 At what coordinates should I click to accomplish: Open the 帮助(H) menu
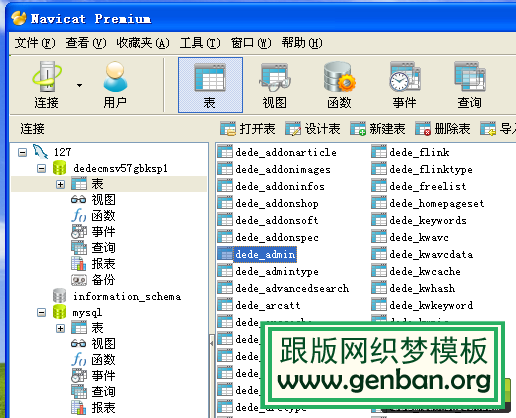coord(302,43)
